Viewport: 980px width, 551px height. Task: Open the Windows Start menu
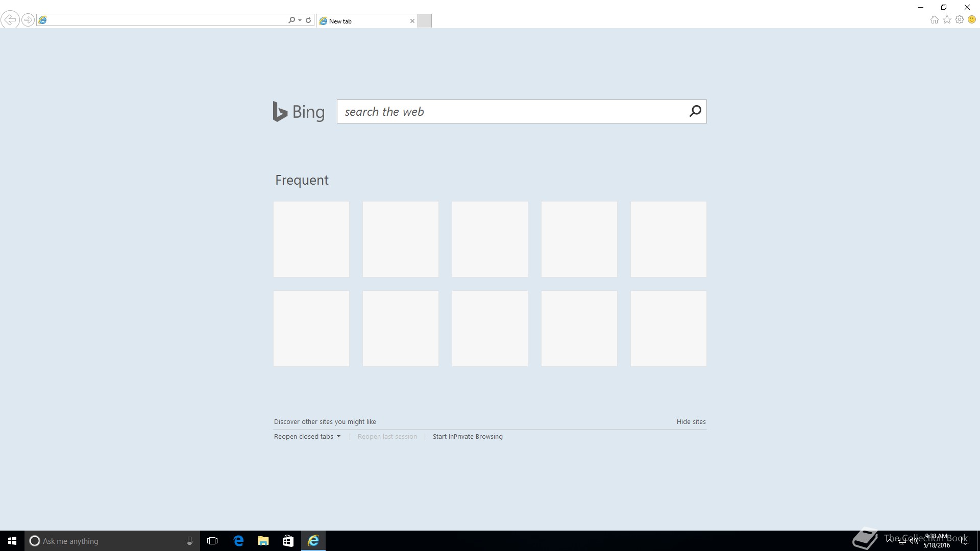pos(12,541)
